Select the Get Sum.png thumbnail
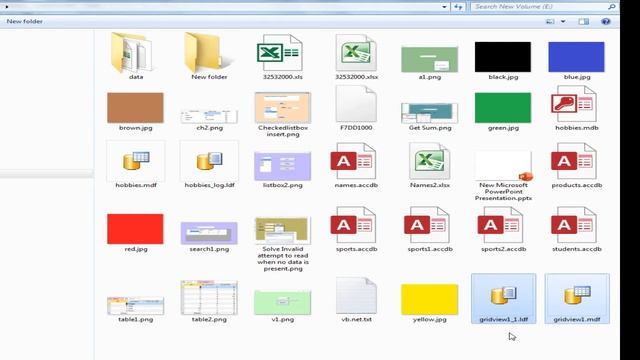This screenshot has height=360, width=640. pos(429,113)
